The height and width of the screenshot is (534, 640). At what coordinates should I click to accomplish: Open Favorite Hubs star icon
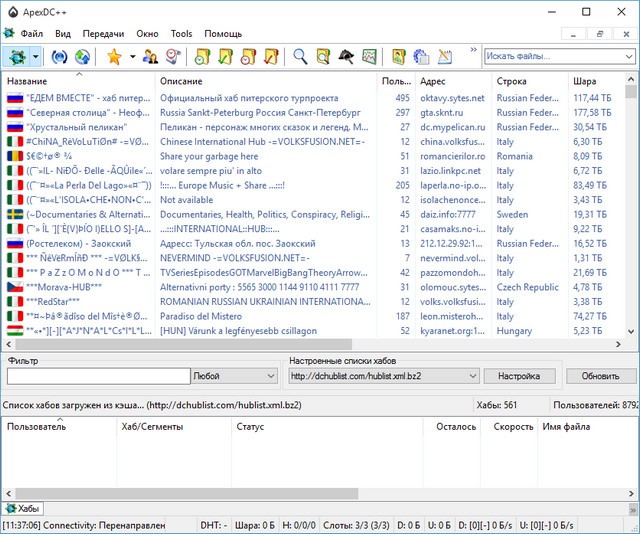tap(113, 57)
